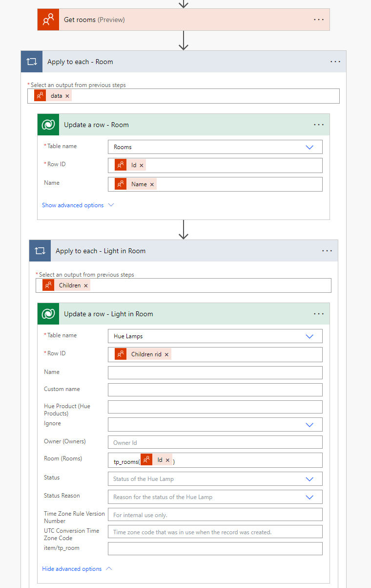Open the Hue Lamps table name dropdown
The height and width of the screenshot is (588, 371).
tap(309, 336)
